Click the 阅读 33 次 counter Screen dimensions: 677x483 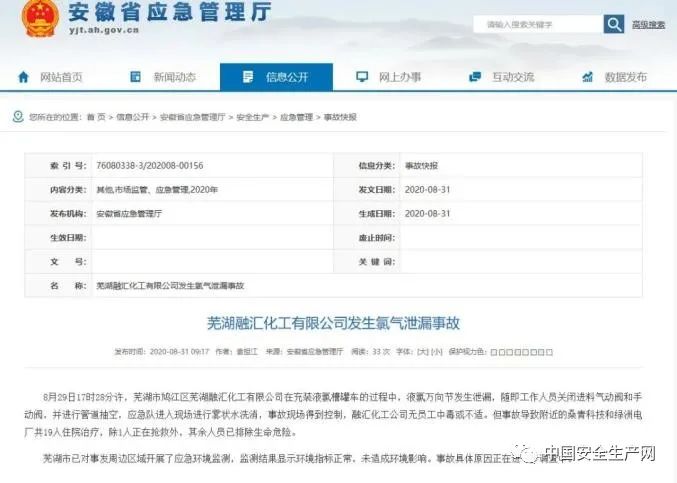(370, 352)
